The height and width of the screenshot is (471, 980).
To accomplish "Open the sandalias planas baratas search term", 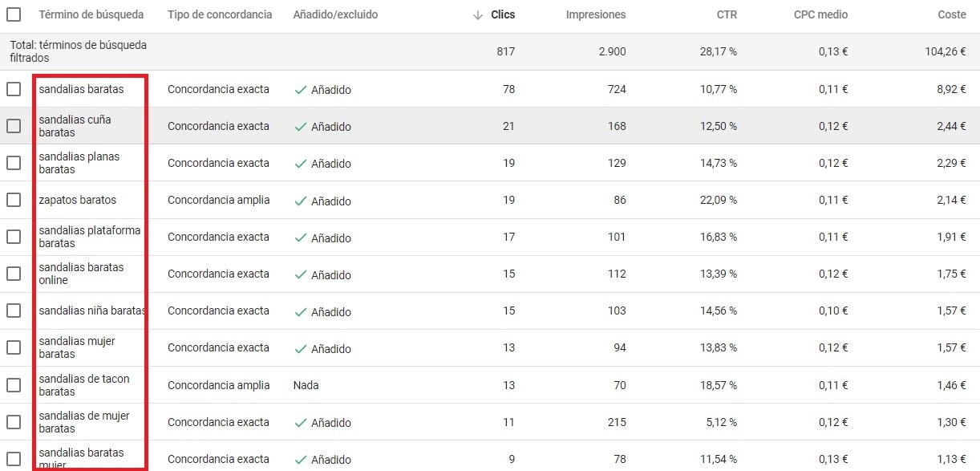I will point(79,163).
